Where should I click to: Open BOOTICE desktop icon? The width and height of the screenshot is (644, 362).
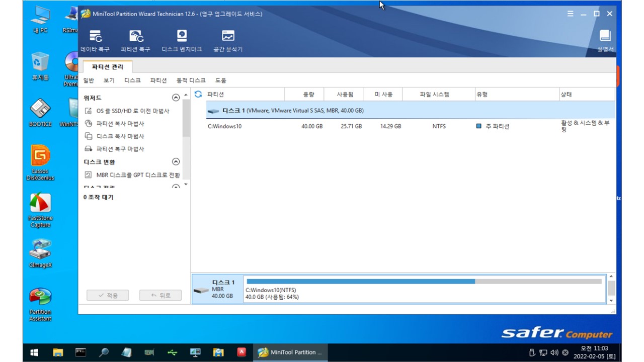(40, 113)
